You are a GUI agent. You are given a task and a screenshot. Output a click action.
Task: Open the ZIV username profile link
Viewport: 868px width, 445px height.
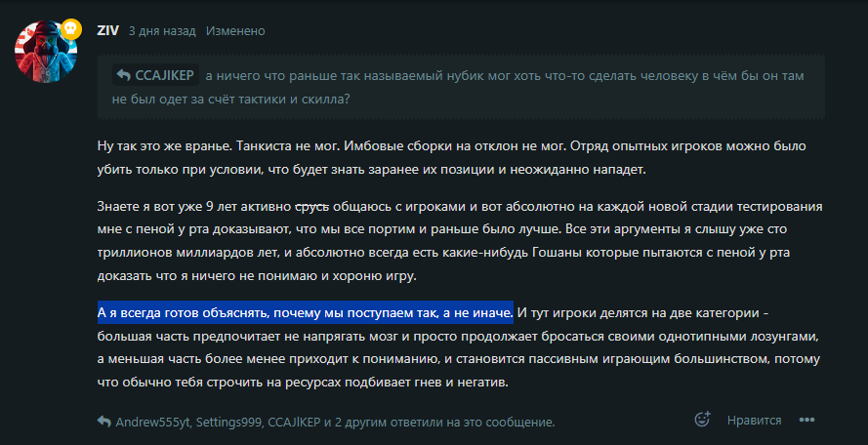(107, 30)
